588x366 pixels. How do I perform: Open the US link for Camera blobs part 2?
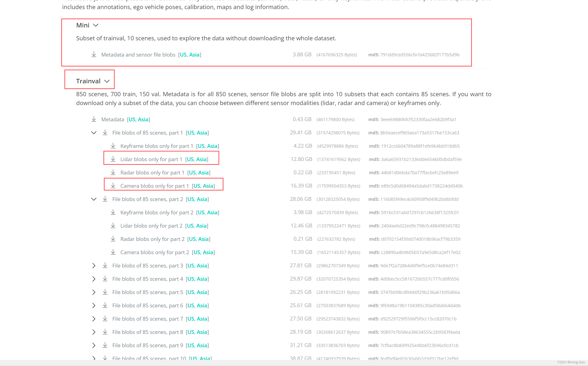point(197,252)
